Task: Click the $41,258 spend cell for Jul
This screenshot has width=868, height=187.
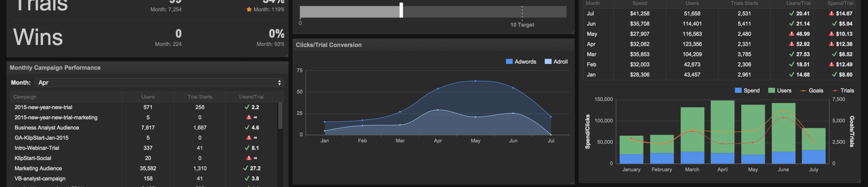Action: 640,14
